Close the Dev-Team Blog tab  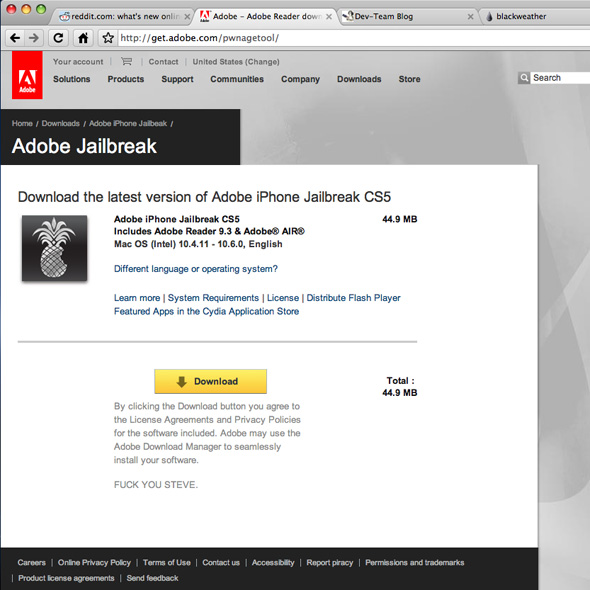(470, 17)
